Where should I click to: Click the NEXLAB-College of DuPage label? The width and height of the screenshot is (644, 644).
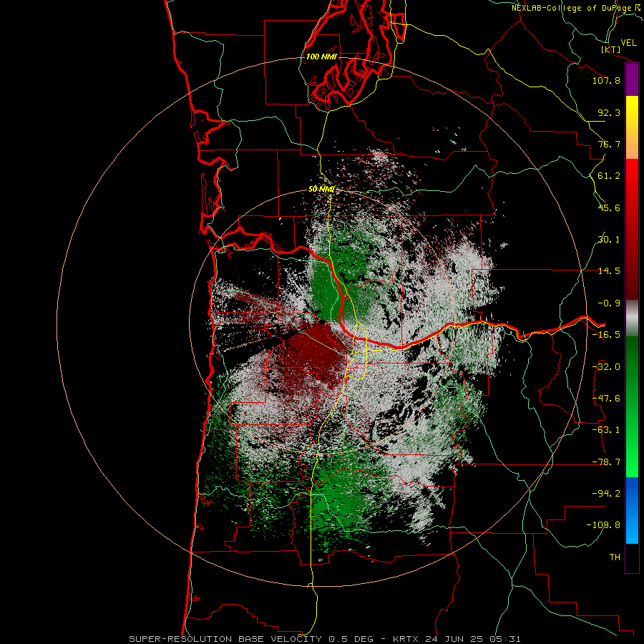[577, 8]
